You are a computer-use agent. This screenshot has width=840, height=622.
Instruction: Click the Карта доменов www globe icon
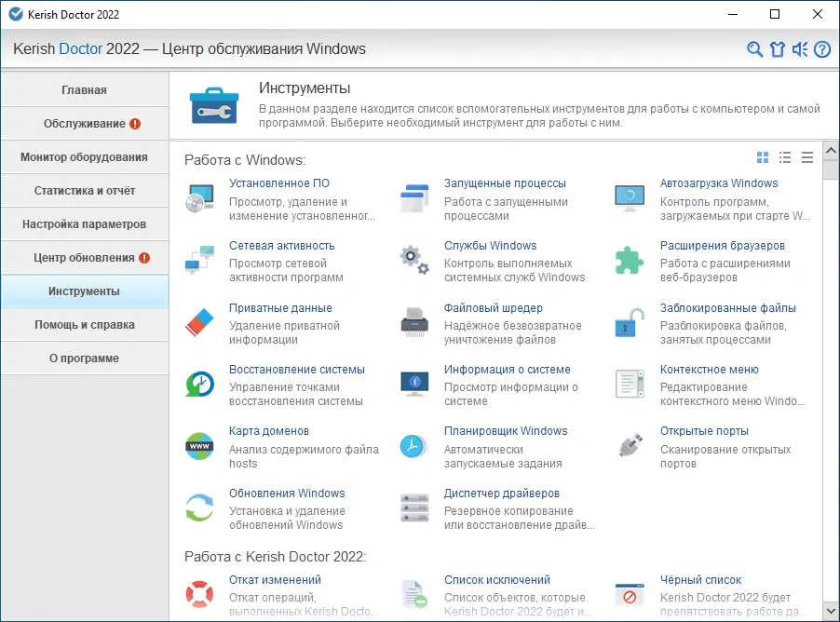coord(200,446)
